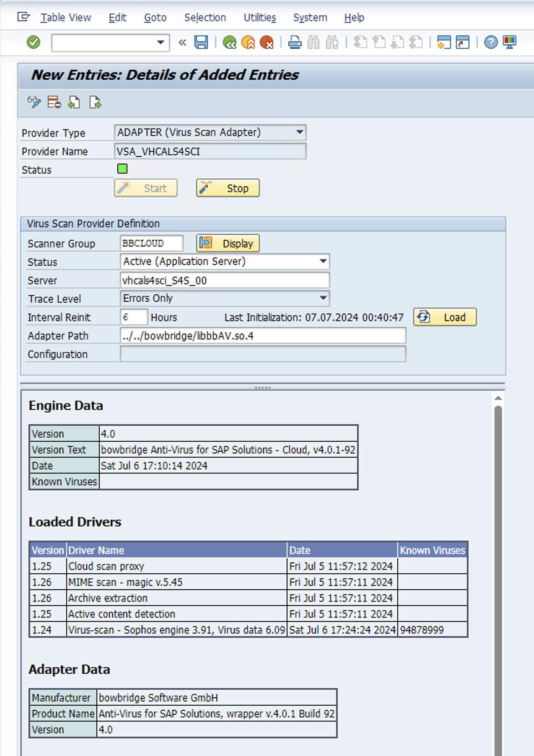Click the Previous Page icon

tap(379, 42)
